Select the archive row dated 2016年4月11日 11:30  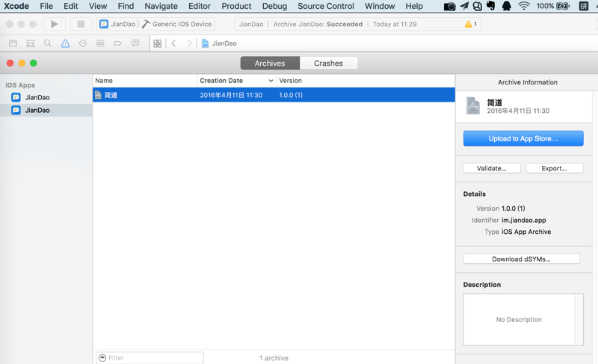pyautogui.click(x=274, y=95)
